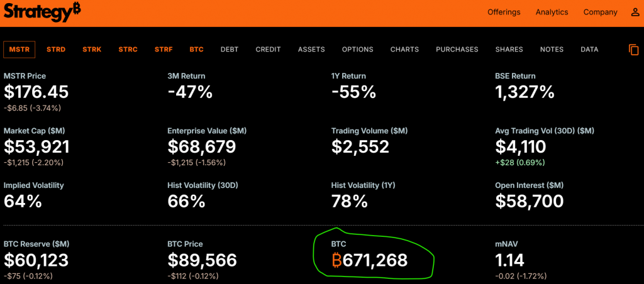Click the BTC Price value $89,566
This screenshot has height=284, width=644.
click(x=202, y=260)
